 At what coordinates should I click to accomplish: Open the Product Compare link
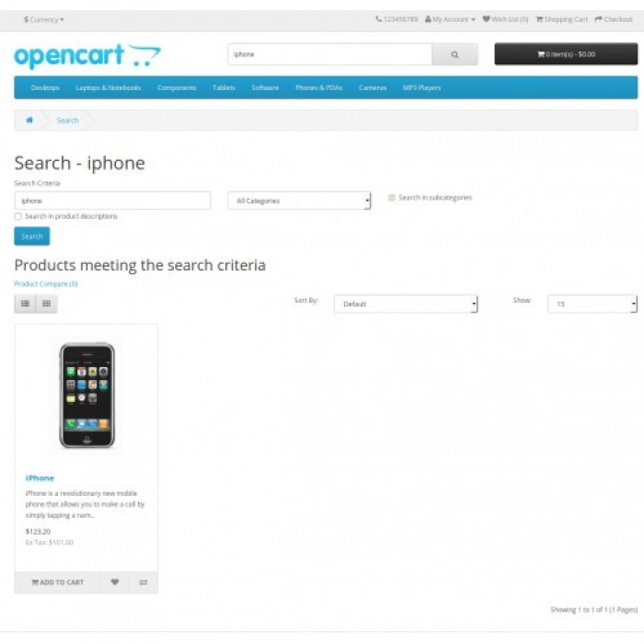(46, 283)
